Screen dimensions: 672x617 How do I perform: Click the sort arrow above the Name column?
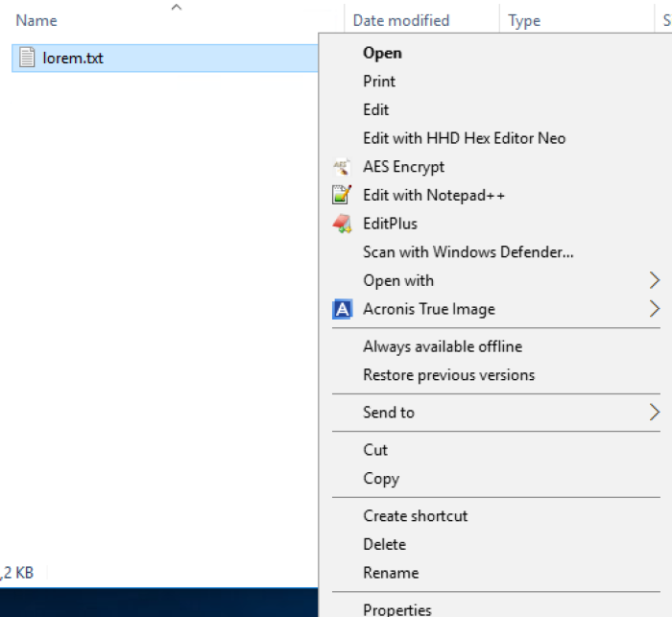tap(176, 7)
